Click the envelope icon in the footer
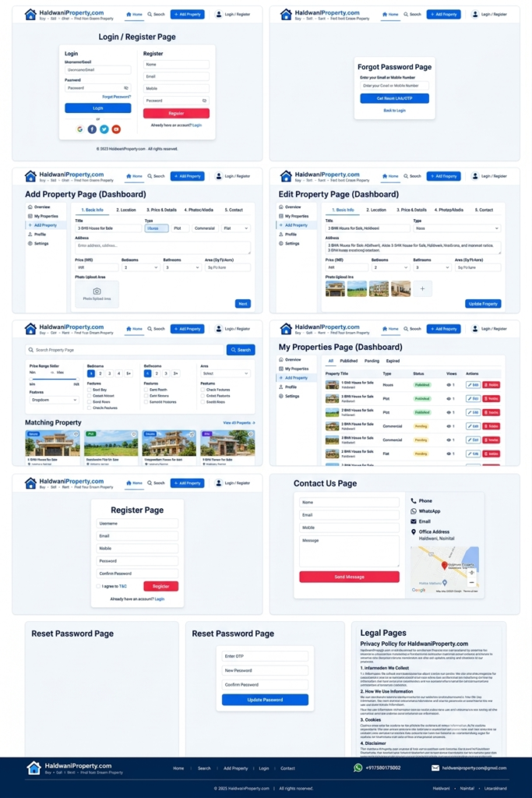 (435, 768)
